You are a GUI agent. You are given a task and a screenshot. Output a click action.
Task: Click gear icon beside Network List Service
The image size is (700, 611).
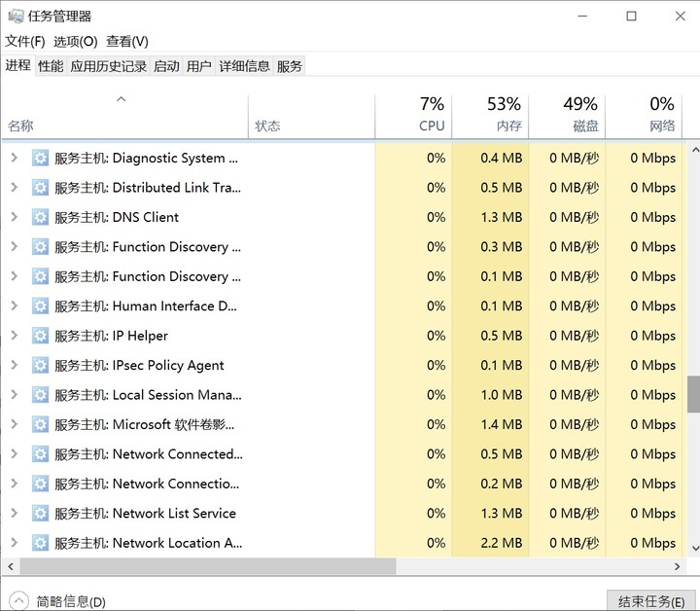point(40,513)
